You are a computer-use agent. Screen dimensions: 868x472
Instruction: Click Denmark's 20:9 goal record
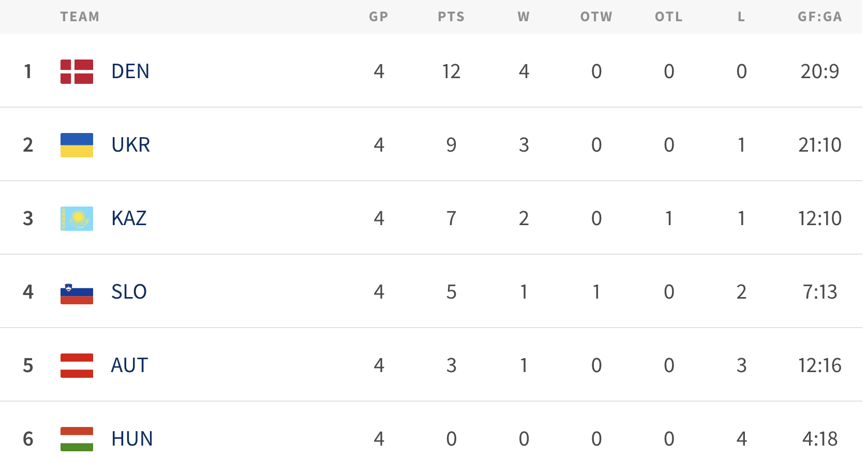tap(820, 71)
